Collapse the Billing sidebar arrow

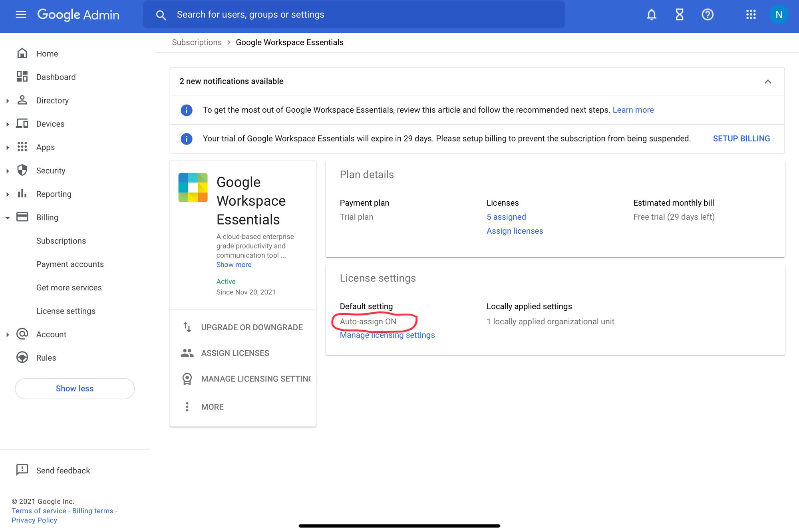pyautogui.click(x=8, y=218)
